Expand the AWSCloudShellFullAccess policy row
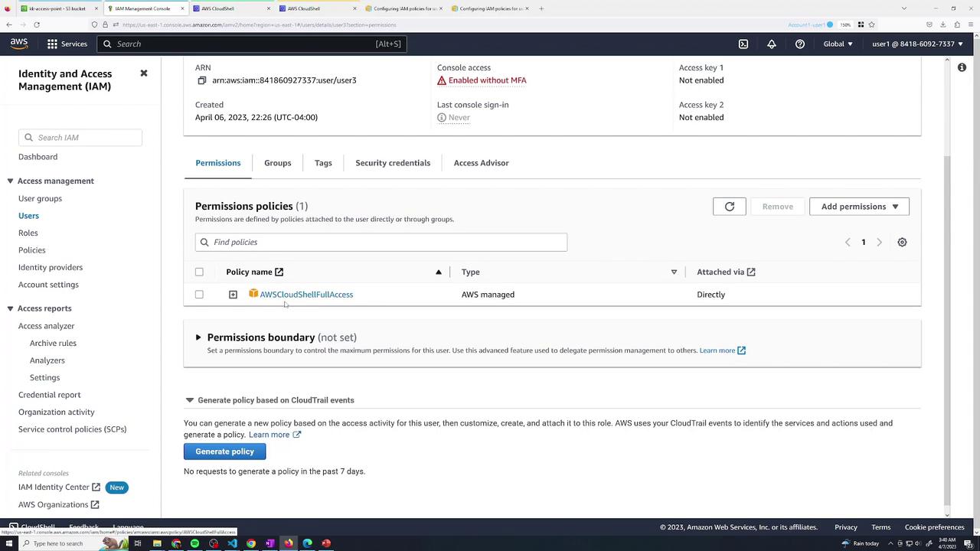 coord(233,294)
